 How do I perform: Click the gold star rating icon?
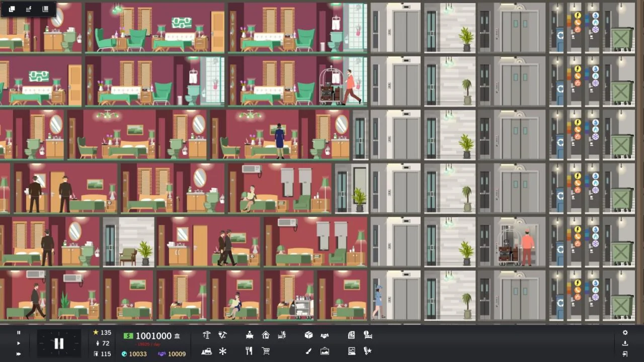tap(96, 332)
